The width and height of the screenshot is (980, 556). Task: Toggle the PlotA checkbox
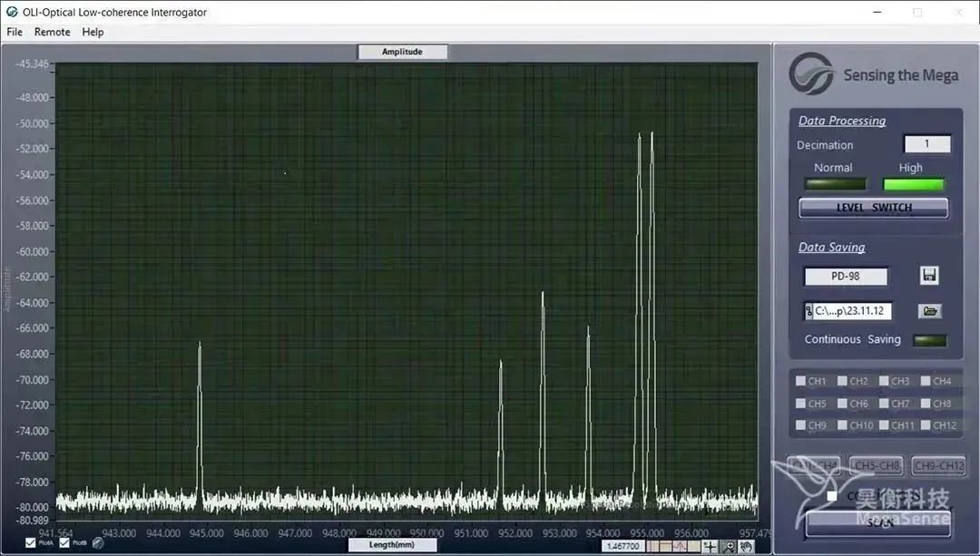coord(32,543)
